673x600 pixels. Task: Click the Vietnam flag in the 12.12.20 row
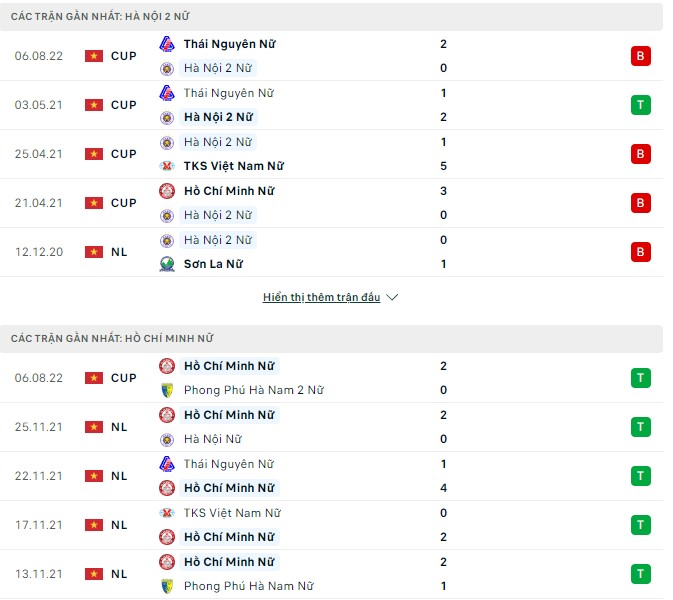(94, 252)
